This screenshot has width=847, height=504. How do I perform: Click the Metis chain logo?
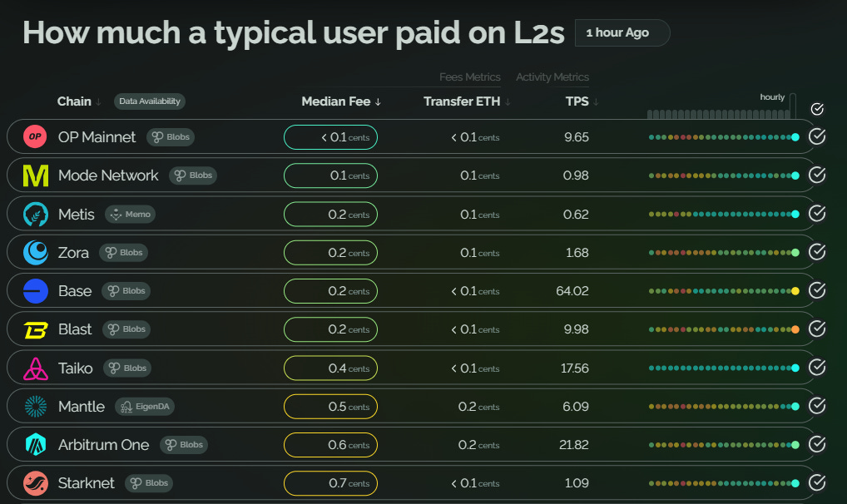click(x=36, y=215)
